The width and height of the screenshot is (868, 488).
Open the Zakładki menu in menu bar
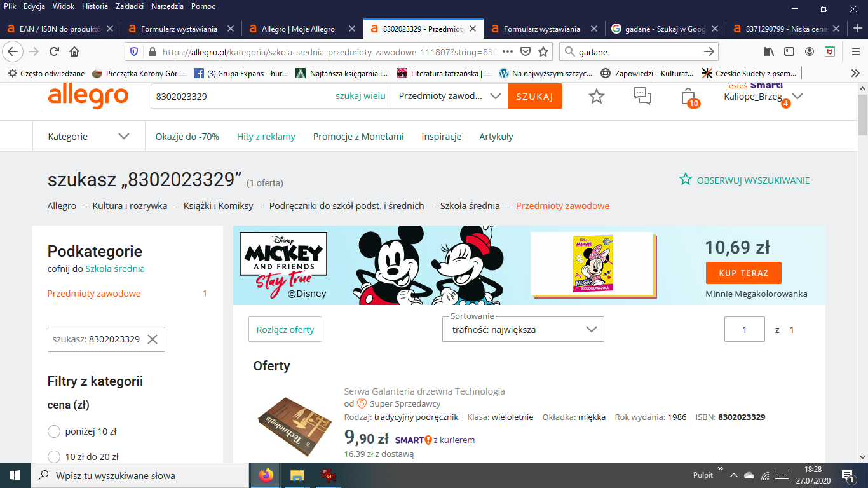tap(129, 6)
